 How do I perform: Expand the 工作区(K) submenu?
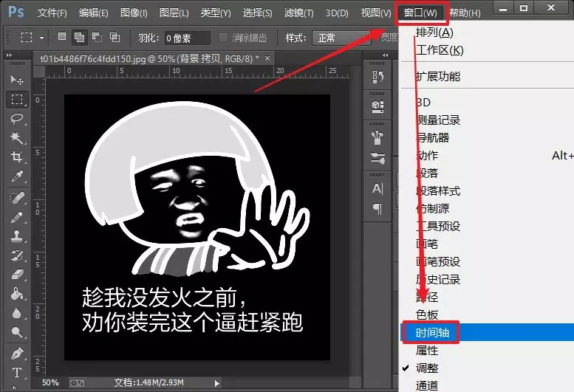(x=487, y=50)
